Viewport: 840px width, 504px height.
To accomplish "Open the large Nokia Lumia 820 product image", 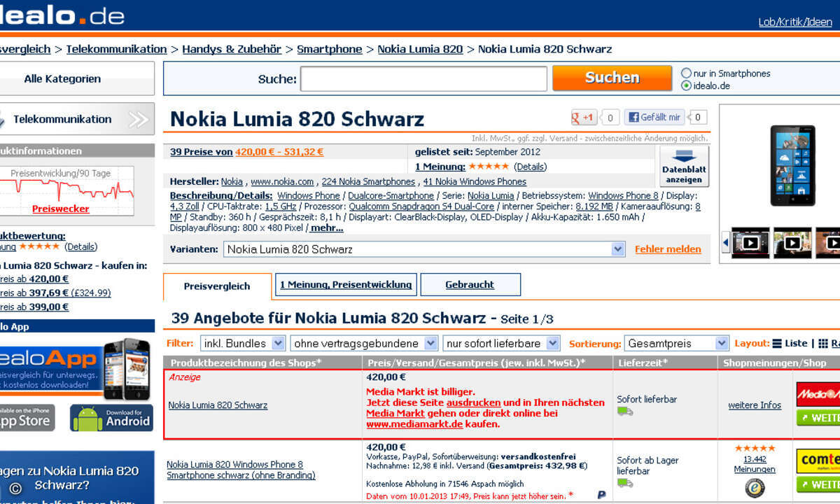I will coord(792,166).
